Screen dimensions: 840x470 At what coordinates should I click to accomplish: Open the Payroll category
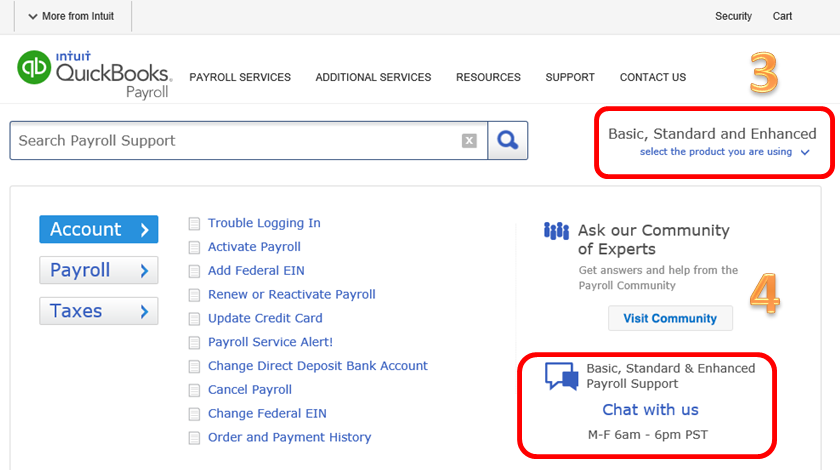click(99, 270)
